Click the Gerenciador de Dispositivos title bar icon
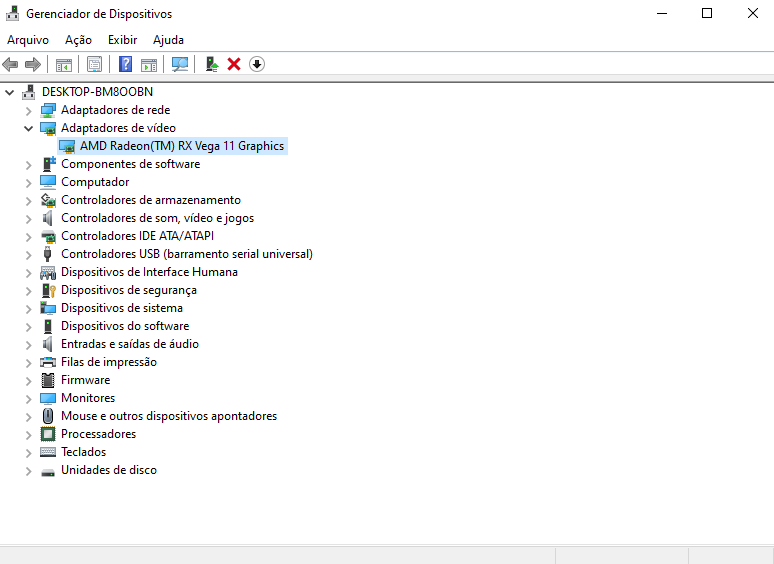Viewport: 774px width, 564px height. point(12,14)
